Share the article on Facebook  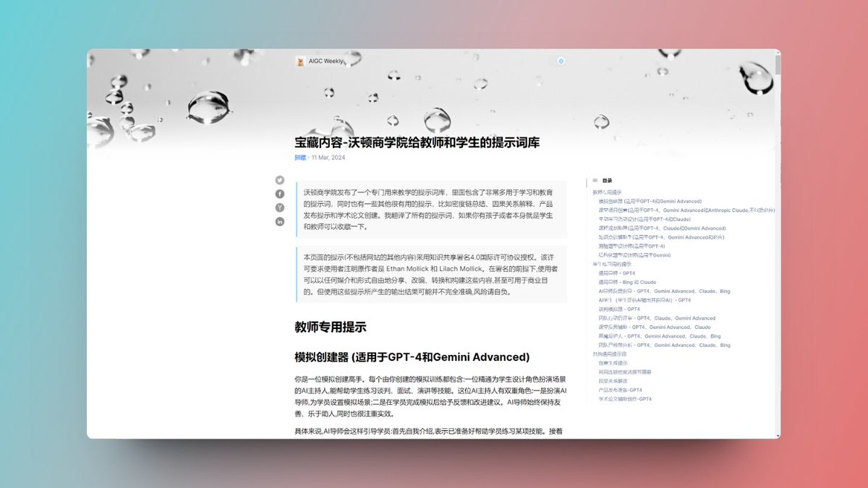coord(280,194)
